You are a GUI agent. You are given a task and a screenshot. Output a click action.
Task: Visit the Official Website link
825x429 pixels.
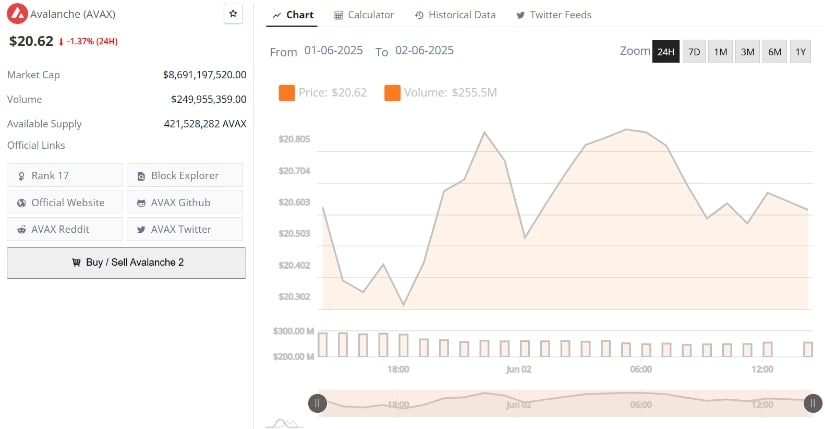tap(65, 202)
